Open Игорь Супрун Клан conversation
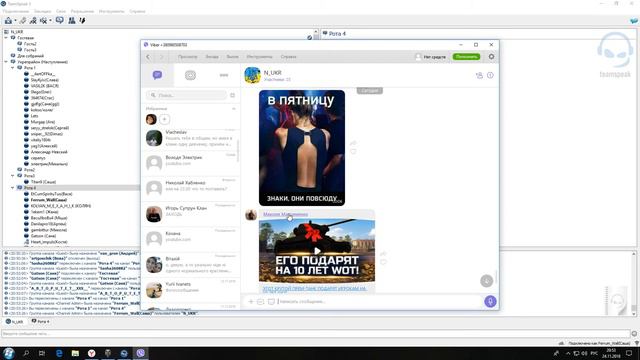 tap(190, 213)
